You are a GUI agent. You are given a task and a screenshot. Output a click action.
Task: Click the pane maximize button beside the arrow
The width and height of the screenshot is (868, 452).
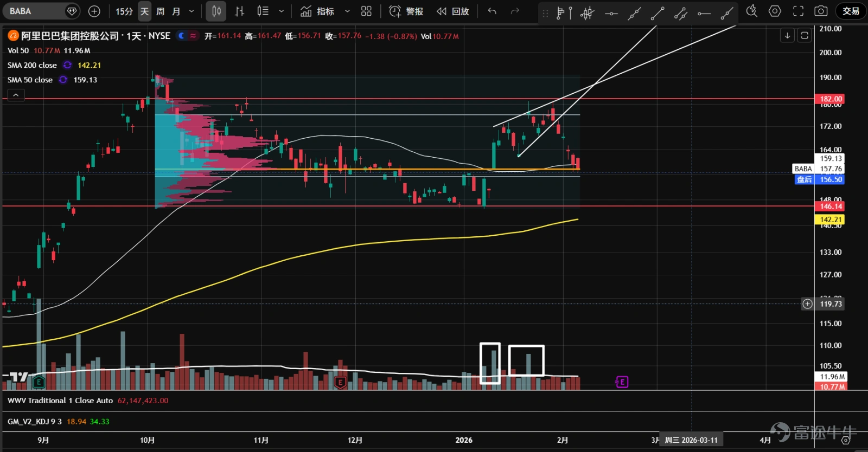(805, 35)
